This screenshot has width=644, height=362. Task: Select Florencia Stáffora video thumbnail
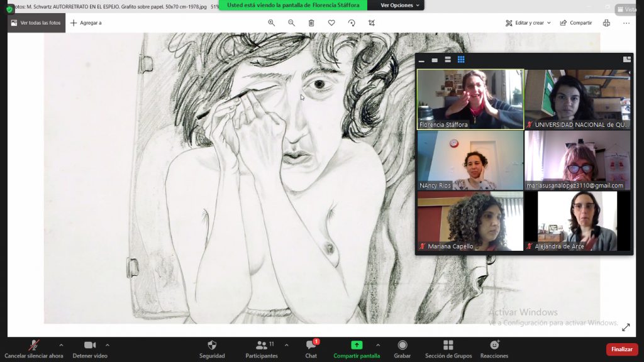(470, 99)
